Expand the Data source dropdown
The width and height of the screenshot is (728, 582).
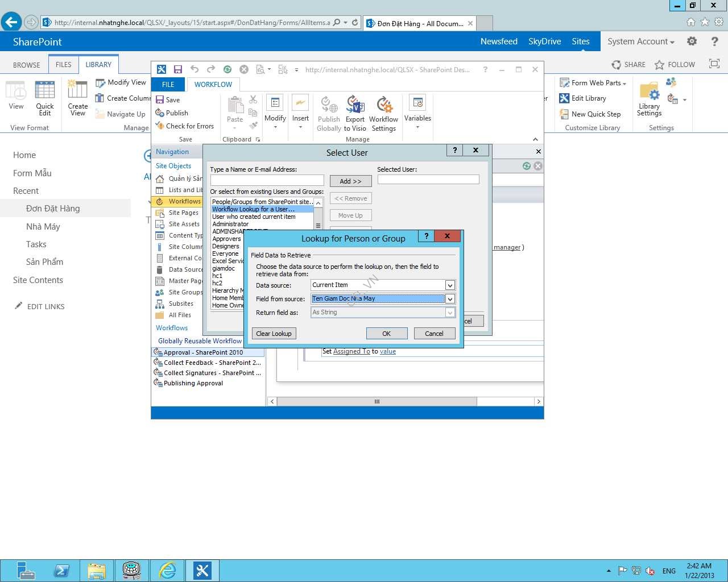[x=450, y=285]
